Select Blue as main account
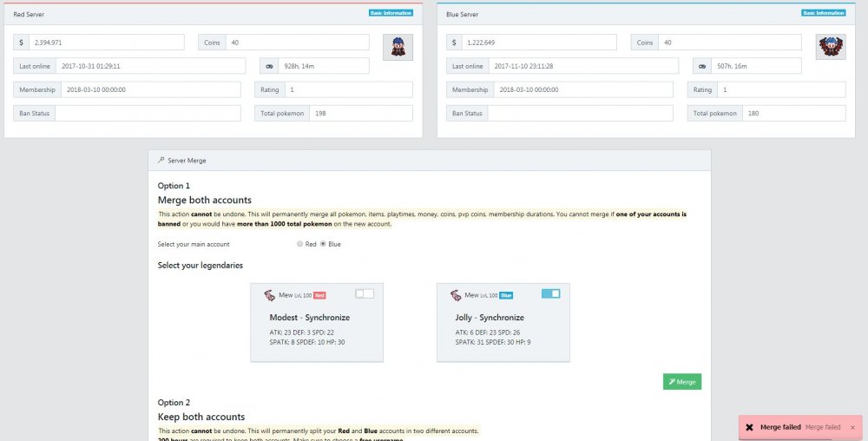The width and height of the screenshot is (868, 441). pyautogui.click(x=324, y=245)
